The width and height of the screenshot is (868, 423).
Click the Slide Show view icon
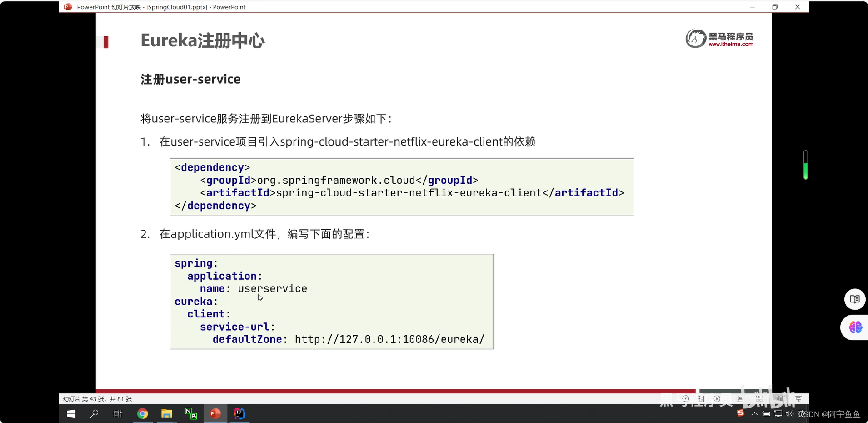point(798,399)
